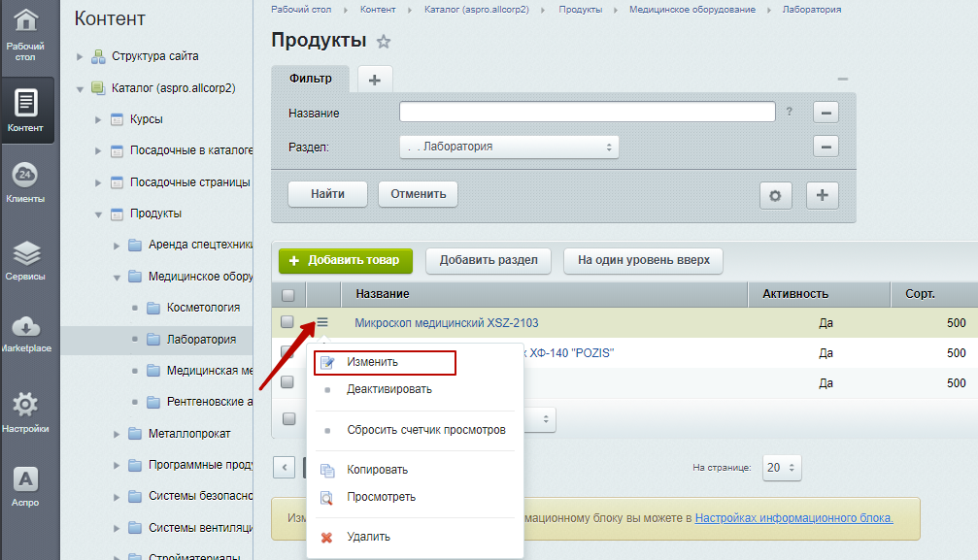Add a new filter tab with plus
Image resolution: width=978 pixels, height=560 pixels.
coord(375,80)
